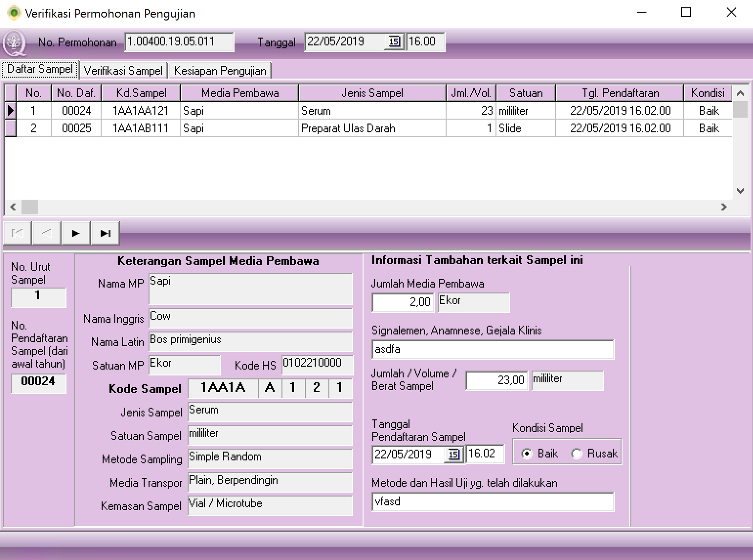Open the Kesiapan Pengujian tab
This screenshot has width=753, height=560.
[x=220, y=71]
